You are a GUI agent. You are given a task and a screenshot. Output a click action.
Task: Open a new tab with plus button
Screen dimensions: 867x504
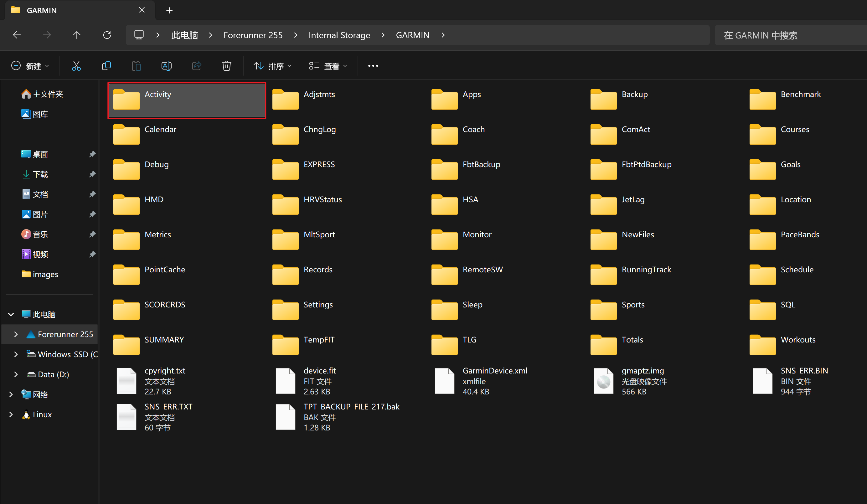tap(169, 10)
